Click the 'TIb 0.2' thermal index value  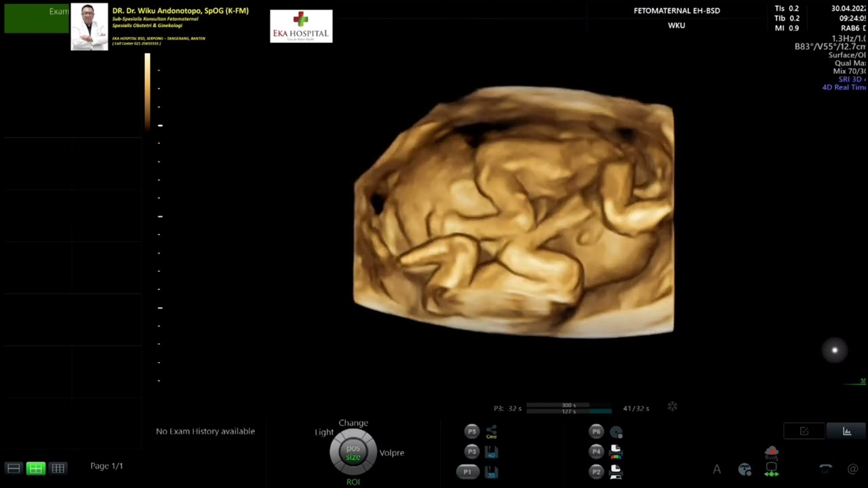[787, 18]
